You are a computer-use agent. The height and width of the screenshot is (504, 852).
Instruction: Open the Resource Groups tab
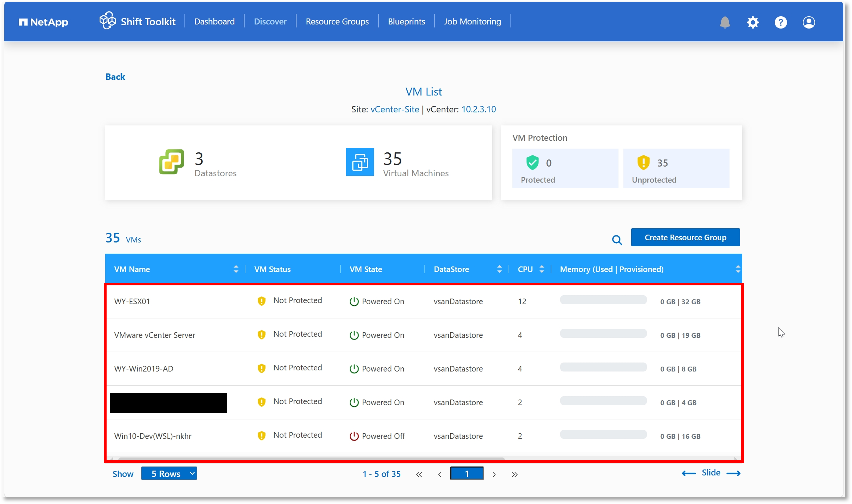[x=337, y=21]
